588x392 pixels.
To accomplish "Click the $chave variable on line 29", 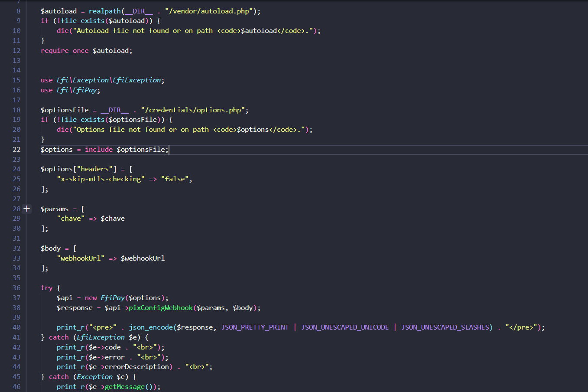I will [x=113, y=219].
